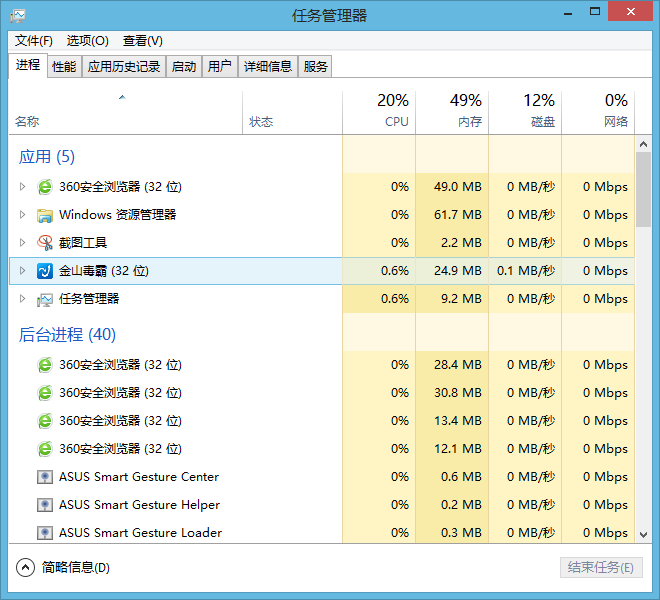This screenshot has width=660, height=600.
Task: Sort by the 内存 column header
Action: (x=452, y=113)
